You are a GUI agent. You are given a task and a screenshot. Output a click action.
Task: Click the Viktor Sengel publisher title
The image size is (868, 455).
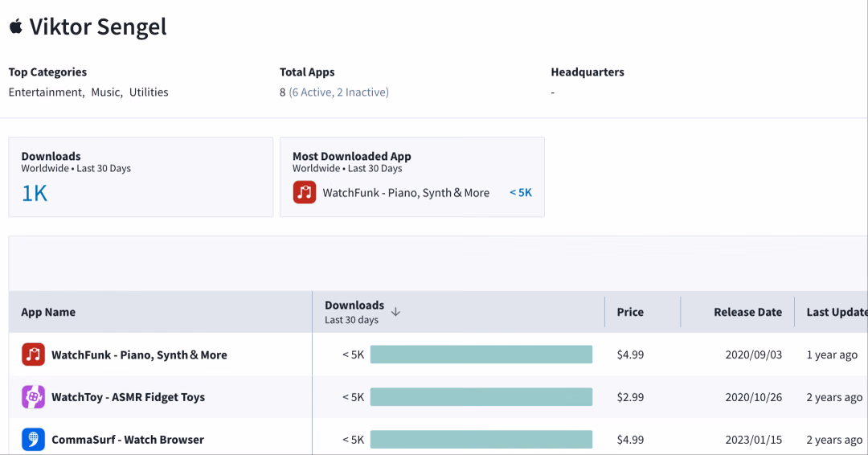pyautogui.click(x=98, y=27)
